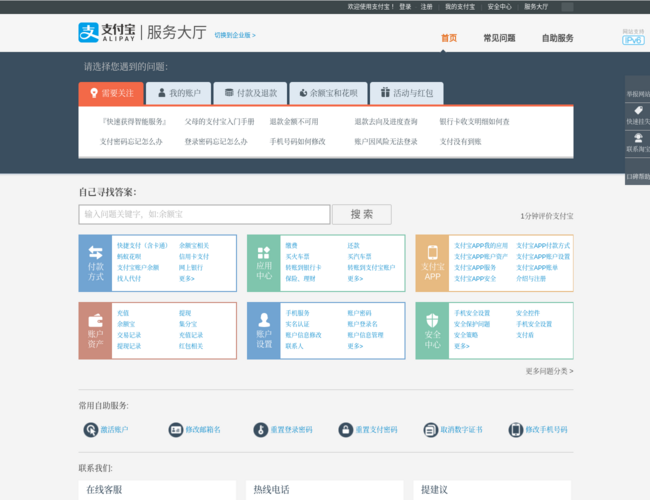Open the 支付密码忘记怎么办 question
This screenshot has width=650, height=500.
pos(131,141)
